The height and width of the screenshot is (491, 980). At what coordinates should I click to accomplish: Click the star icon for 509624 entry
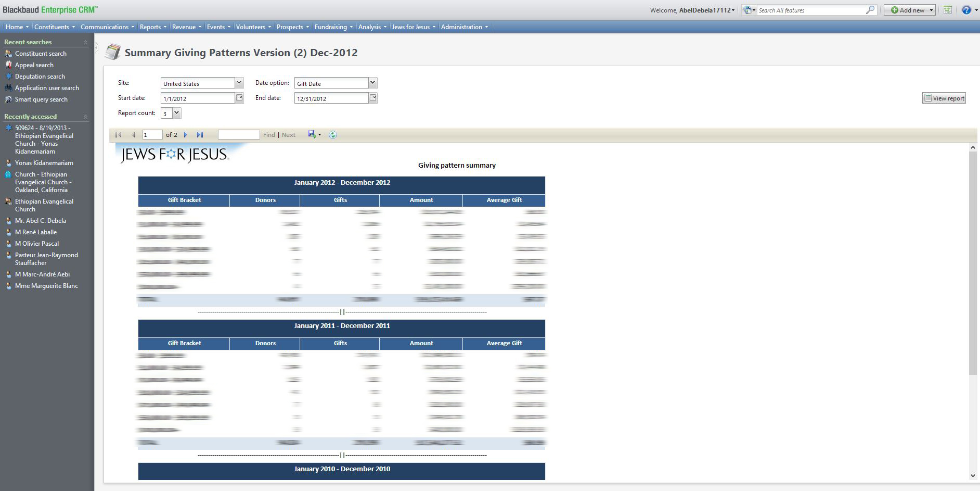8,128
